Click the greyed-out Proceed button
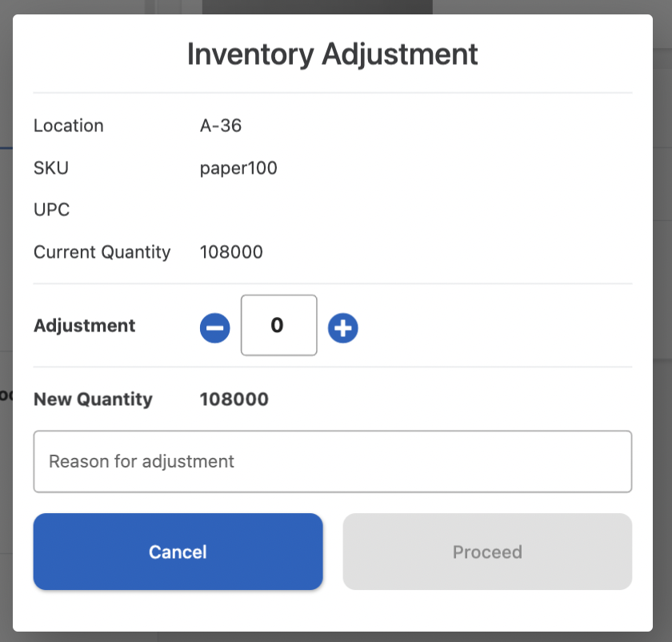The width and height of the screenshot is (672, 642). [x=487, y=552]
